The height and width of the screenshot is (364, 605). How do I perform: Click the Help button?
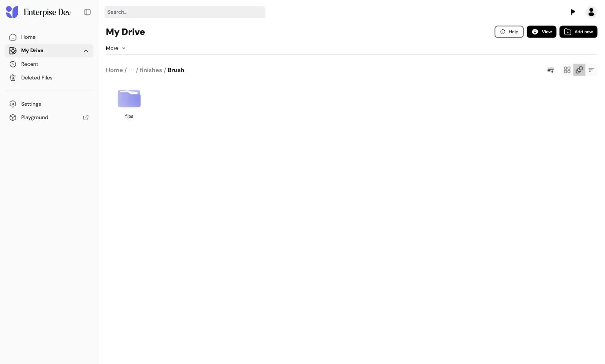509,32
